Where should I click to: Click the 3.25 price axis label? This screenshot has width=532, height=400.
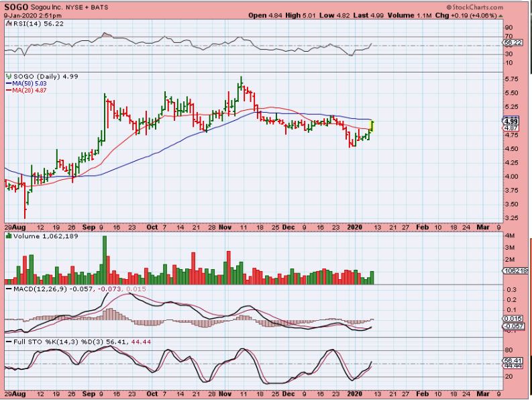point(511,218)
